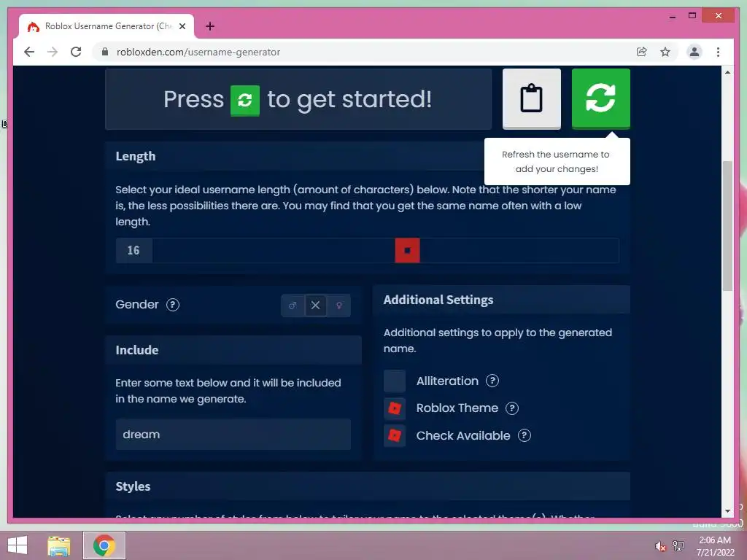Reload the page with the browser reload button
Screen dimensions: 747x560
tap(76, 52)
